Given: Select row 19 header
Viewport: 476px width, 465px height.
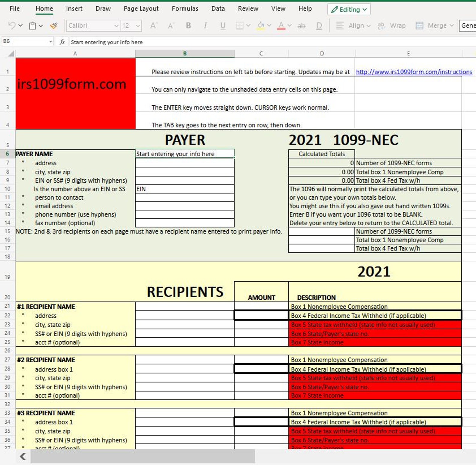Looking at the screenshot, I should [7, 271].
